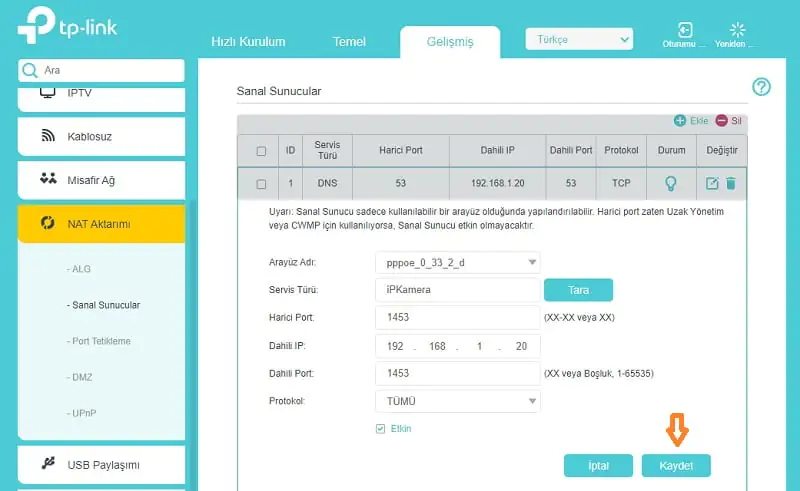Viewport: 800px width, 491px height.
Task: Toggle the lightbulb status icon
Action: 672,184
